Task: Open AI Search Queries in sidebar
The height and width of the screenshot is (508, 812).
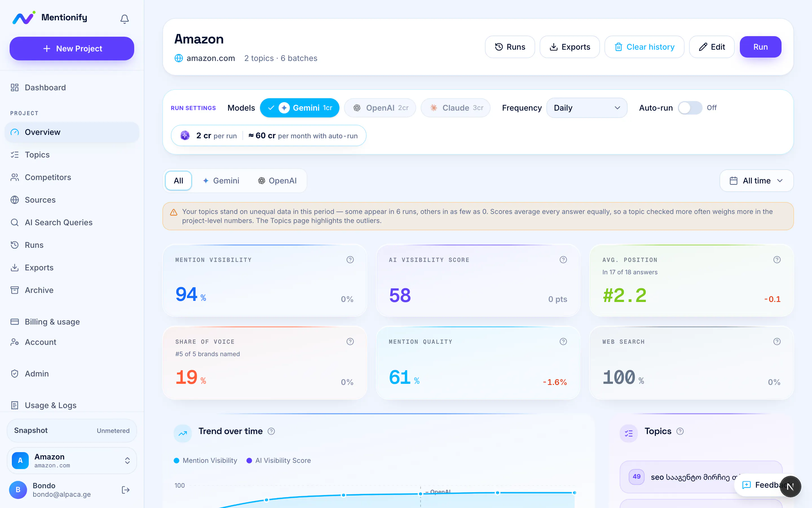Action: pos(72,222)
